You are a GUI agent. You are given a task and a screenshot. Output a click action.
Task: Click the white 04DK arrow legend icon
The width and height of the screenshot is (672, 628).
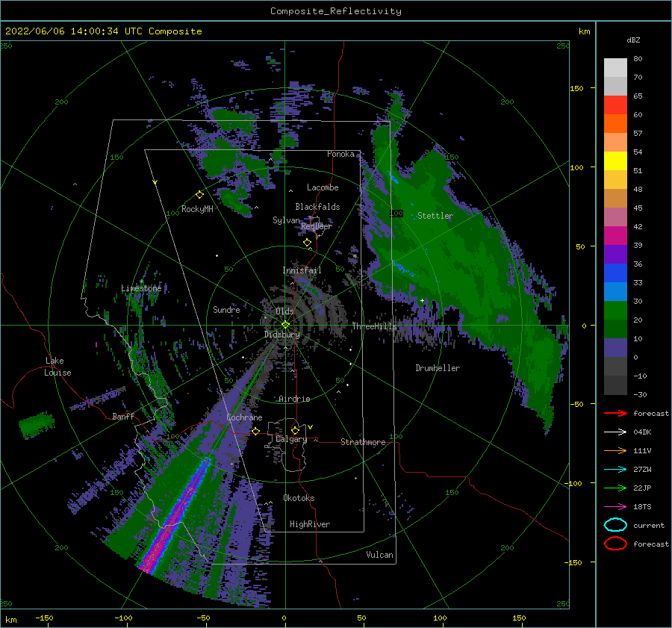click(x=615, y=432)
